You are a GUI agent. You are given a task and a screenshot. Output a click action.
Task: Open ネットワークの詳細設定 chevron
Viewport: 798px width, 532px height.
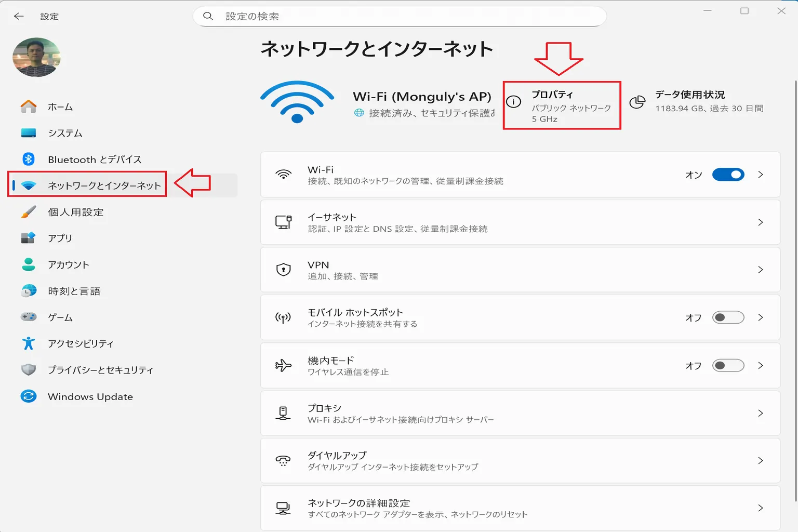[x=761, y=508]
